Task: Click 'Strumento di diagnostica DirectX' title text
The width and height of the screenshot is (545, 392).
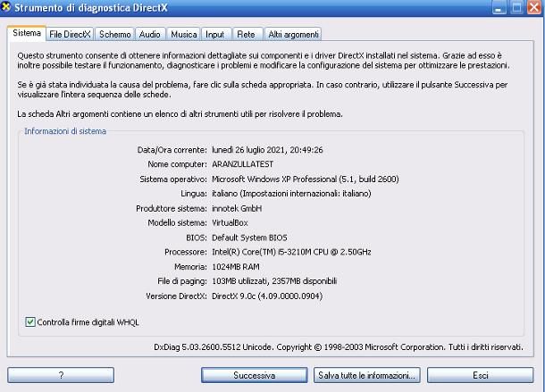Action: (x=91, y=8)
